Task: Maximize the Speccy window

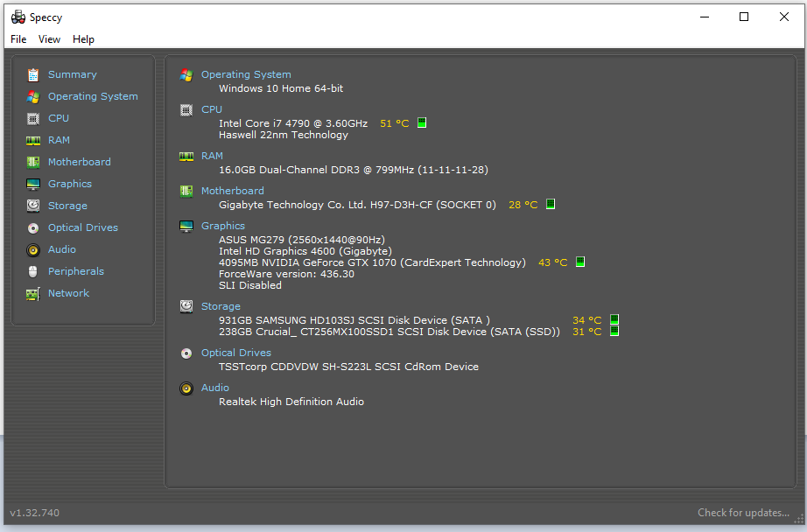Action: pyautogui.click(x=744, y=17)
